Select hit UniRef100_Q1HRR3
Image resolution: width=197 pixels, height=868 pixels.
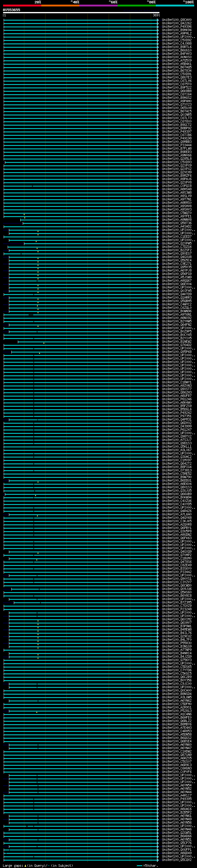177,297
